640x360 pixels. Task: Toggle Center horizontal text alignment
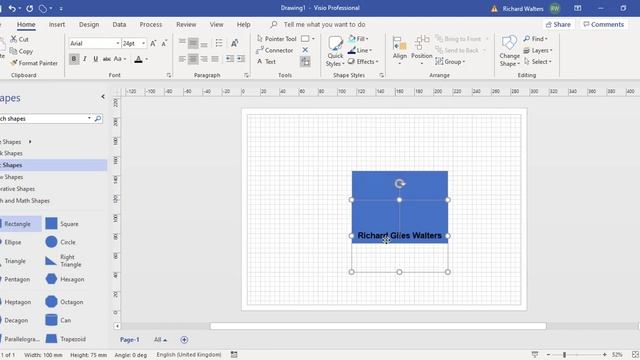193,59
